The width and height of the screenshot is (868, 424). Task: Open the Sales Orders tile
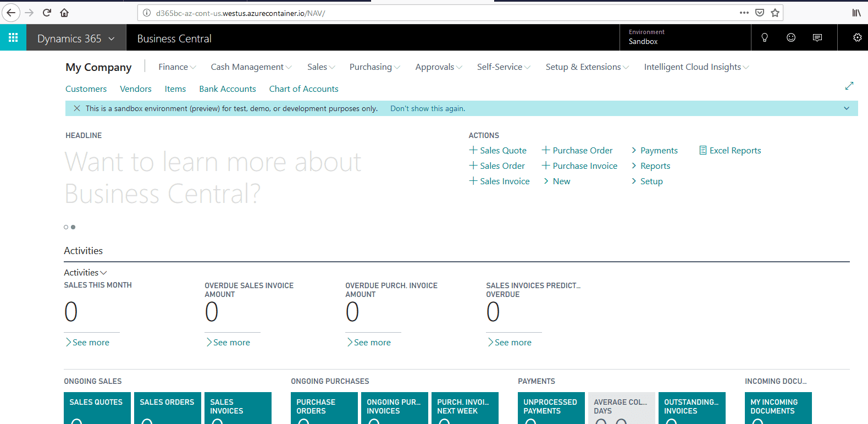tap(167, 408)
